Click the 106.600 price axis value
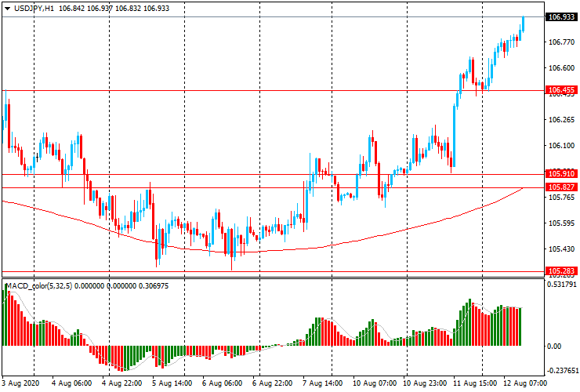This screenshot has width=580, height=392. (561, 68)
